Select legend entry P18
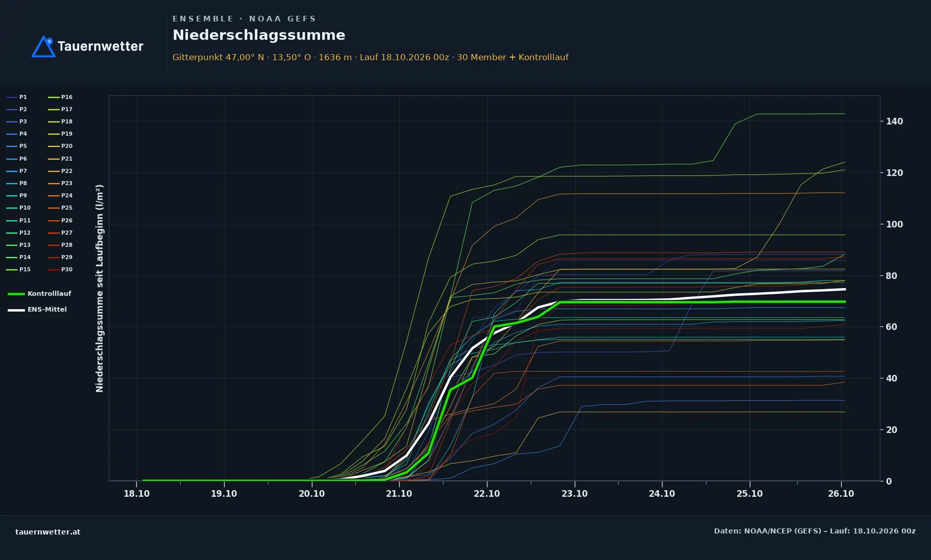Image resolution: width=931 pixels, height=560 pixels. (x=60, y=122)
